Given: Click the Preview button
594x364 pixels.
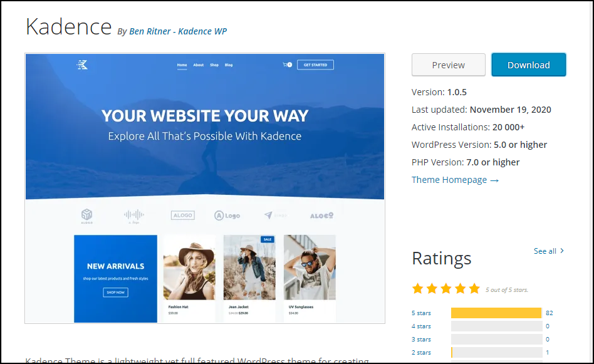Looking at the screenshot, I should (x=448, y=65).
